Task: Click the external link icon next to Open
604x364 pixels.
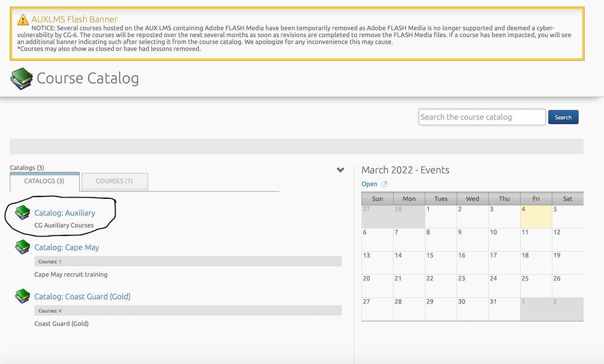Action: click(x=385, y=184)
